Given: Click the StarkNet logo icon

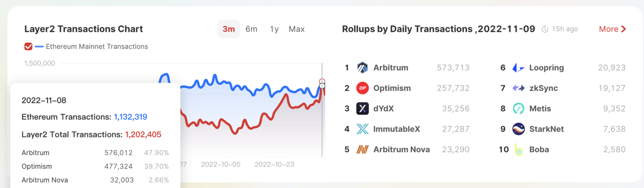Looking at the screenshot, I should (518, 129).
